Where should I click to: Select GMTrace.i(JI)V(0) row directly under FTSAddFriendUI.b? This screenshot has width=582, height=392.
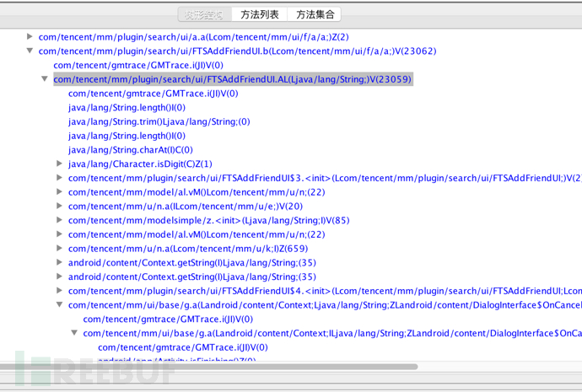tap(138, 65)
